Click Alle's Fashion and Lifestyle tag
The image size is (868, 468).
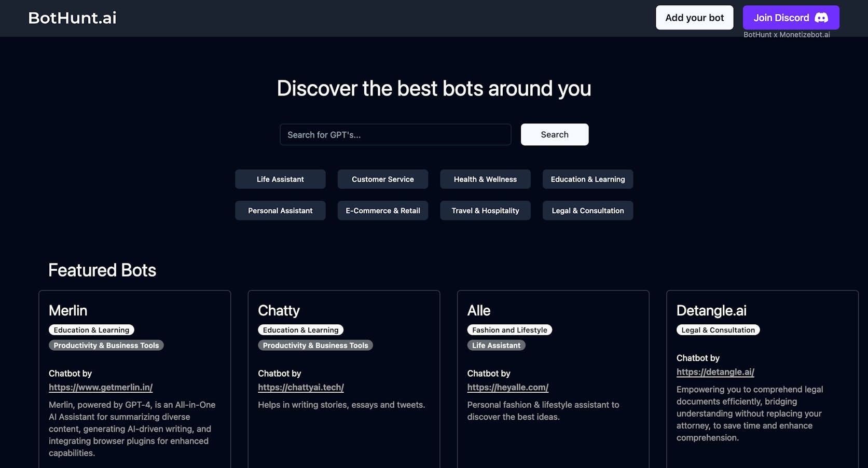point(509,330)
